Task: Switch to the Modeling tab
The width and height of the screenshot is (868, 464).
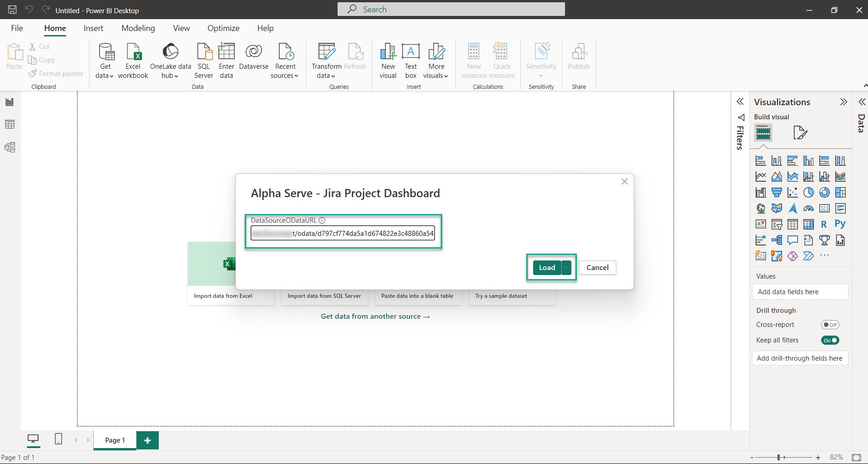Action: pyautogui.click(x=138, y=28)
